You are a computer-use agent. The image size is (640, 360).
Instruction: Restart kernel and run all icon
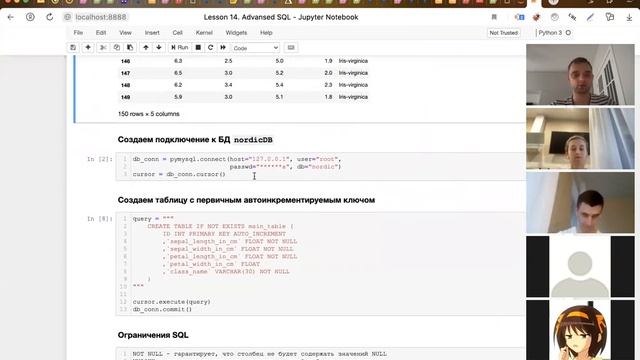point(223,47)
